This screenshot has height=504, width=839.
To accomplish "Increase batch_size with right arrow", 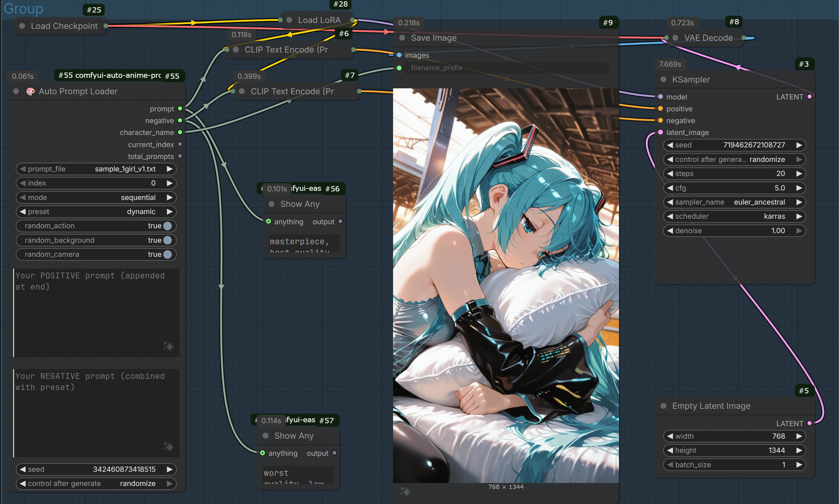I will 799,465.
